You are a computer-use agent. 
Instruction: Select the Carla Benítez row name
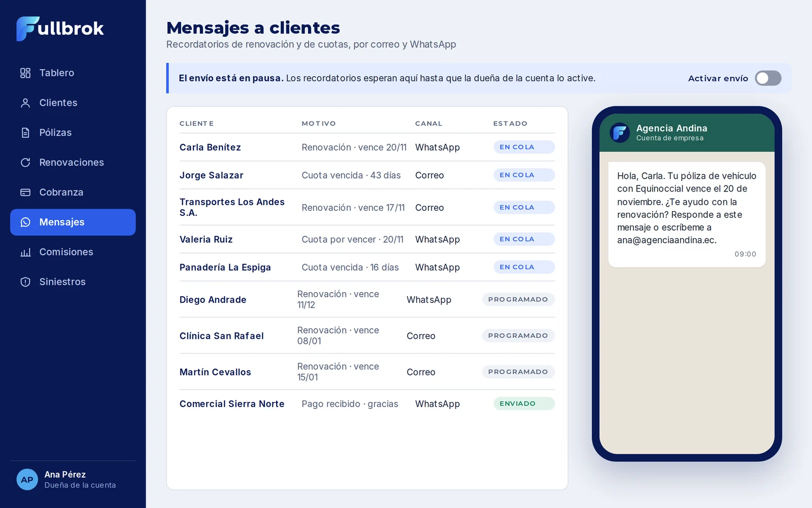[x=210, y=147]
